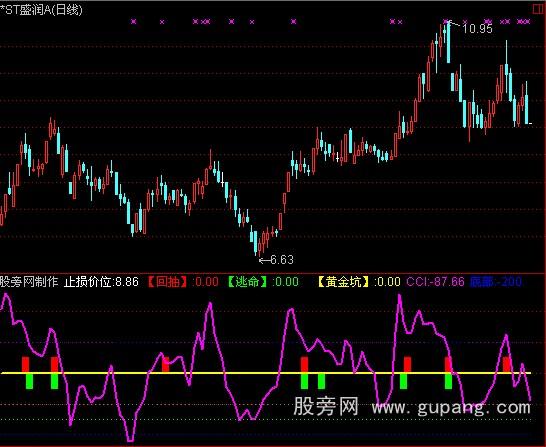This screenshot has height=447, width=546.
Task: Click the tall cyan candlestick at the 10.95 peak
Action: pos(448,42)
